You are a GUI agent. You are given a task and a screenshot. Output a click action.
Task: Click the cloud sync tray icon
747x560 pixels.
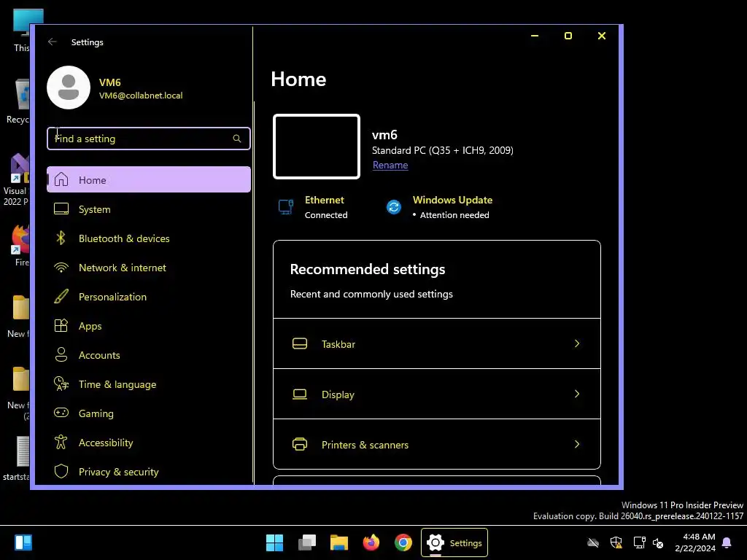pyautogui.click(x=592, y=542)
